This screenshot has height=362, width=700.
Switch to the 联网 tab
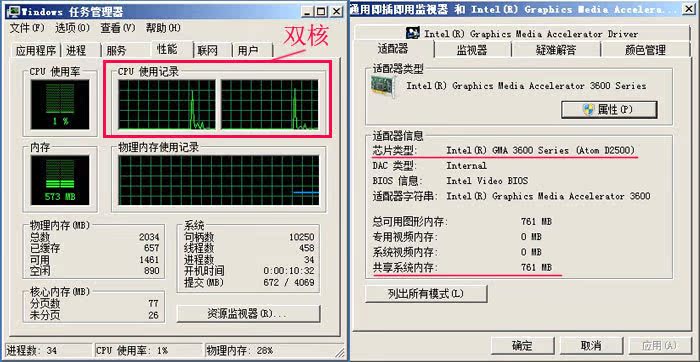pos(208,50)
